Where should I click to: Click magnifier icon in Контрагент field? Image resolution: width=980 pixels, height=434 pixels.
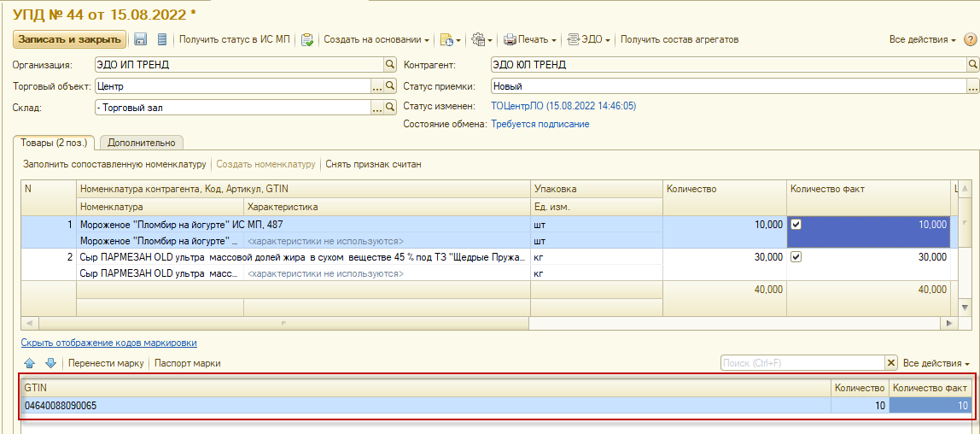(x=972, y=64)
